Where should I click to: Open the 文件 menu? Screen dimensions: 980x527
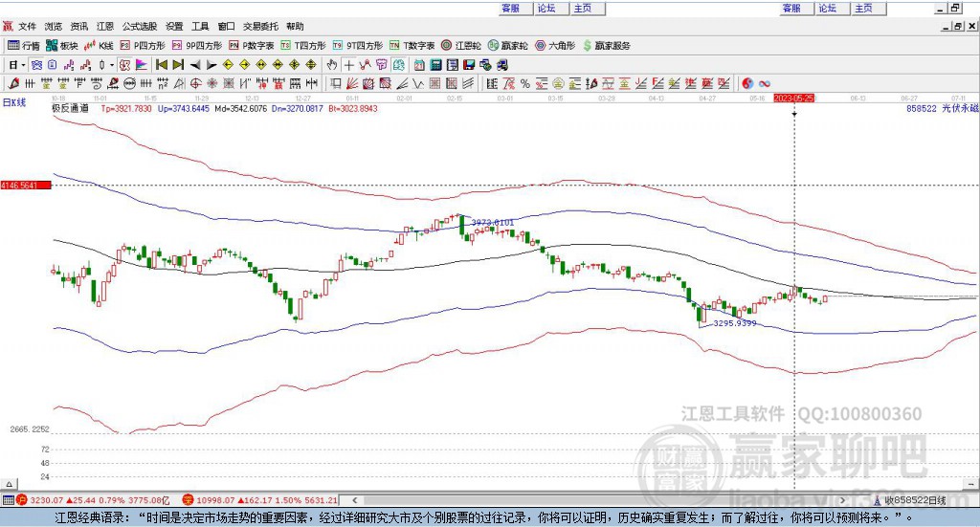[28, 26]
